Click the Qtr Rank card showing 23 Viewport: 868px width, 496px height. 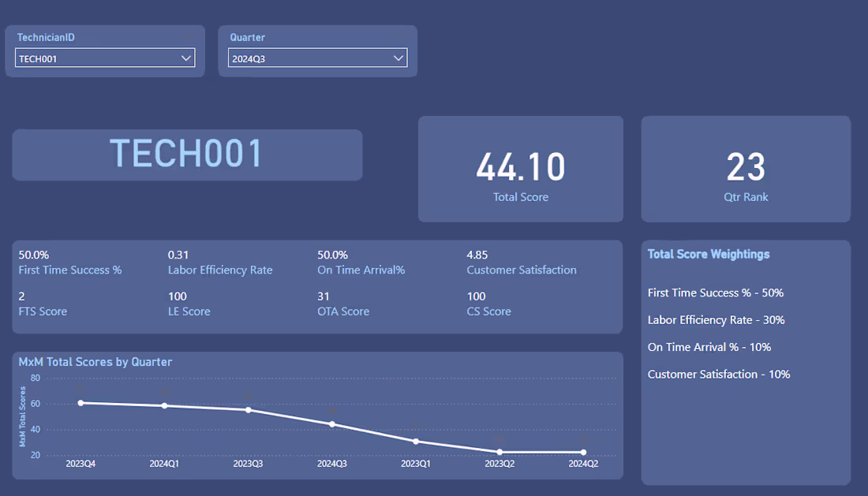coord(746,169)
